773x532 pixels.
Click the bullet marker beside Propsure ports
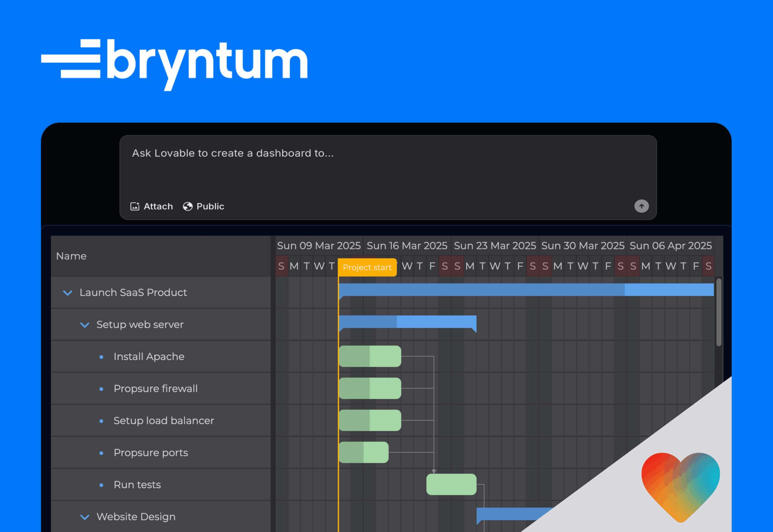(x=101, y=453)
